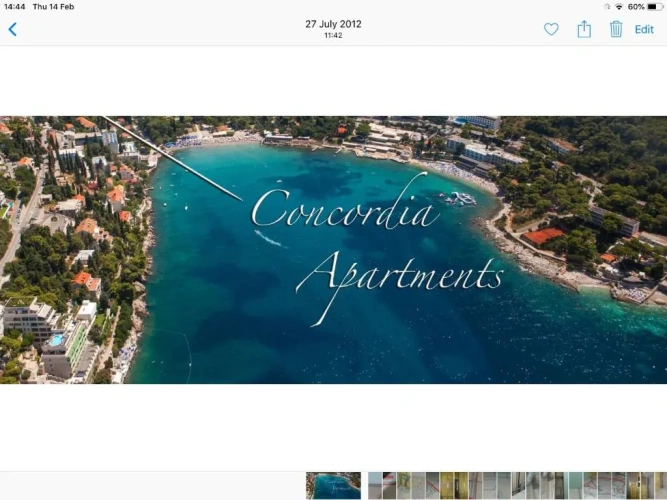Image resolution: width=667 pixels, height=500 pixels.
Task: Favorite this photo with the heart icon
Action: (551, 29)
